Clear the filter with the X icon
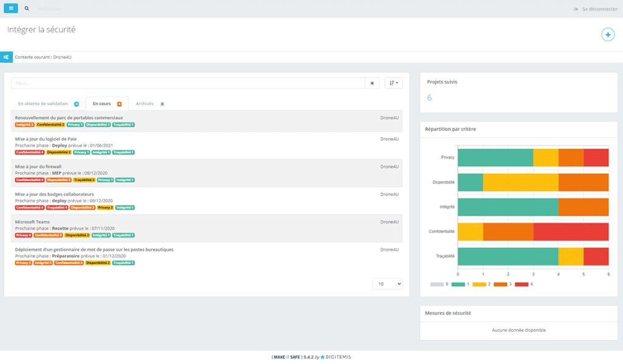623x364 pixels. tap(372, 83)
